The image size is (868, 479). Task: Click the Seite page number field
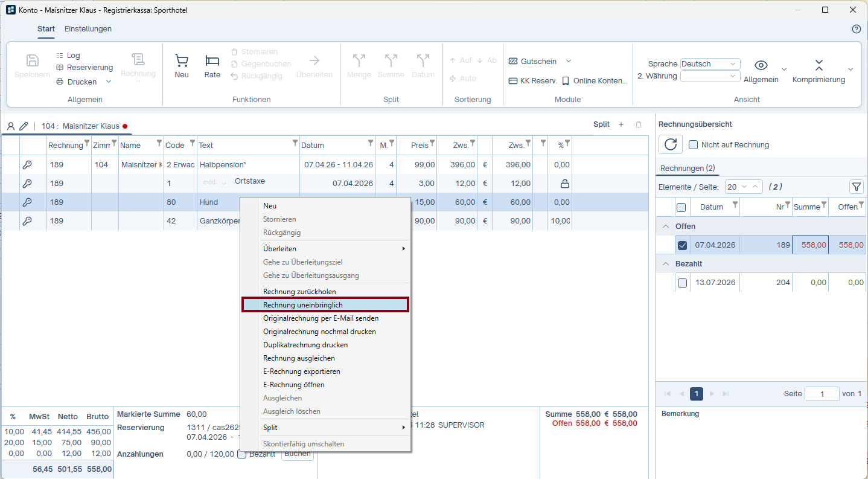[822, 394]
